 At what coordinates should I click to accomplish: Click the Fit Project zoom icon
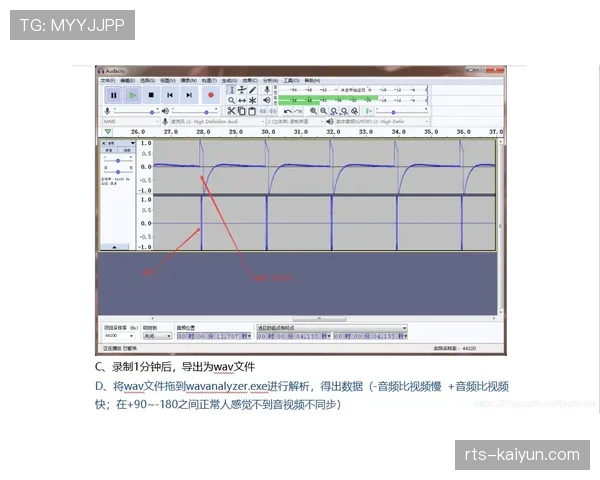pyautogui.click(x=344, y=111)
